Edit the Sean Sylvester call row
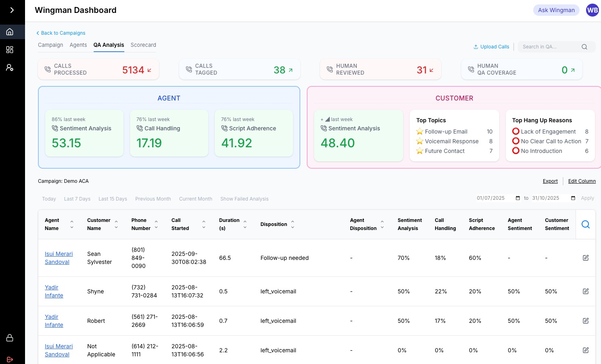Viewport: 601px width, 364px height. [585, 258]
